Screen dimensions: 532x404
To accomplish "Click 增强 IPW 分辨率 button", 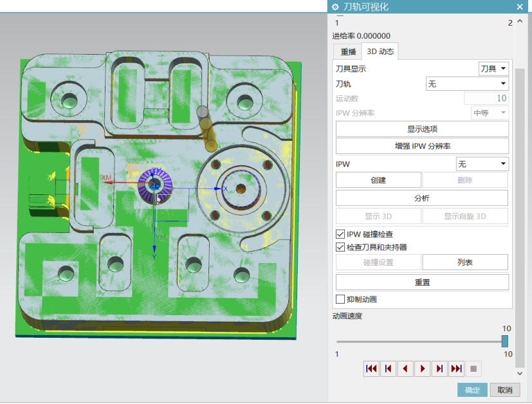I will (x=423, y=146).
